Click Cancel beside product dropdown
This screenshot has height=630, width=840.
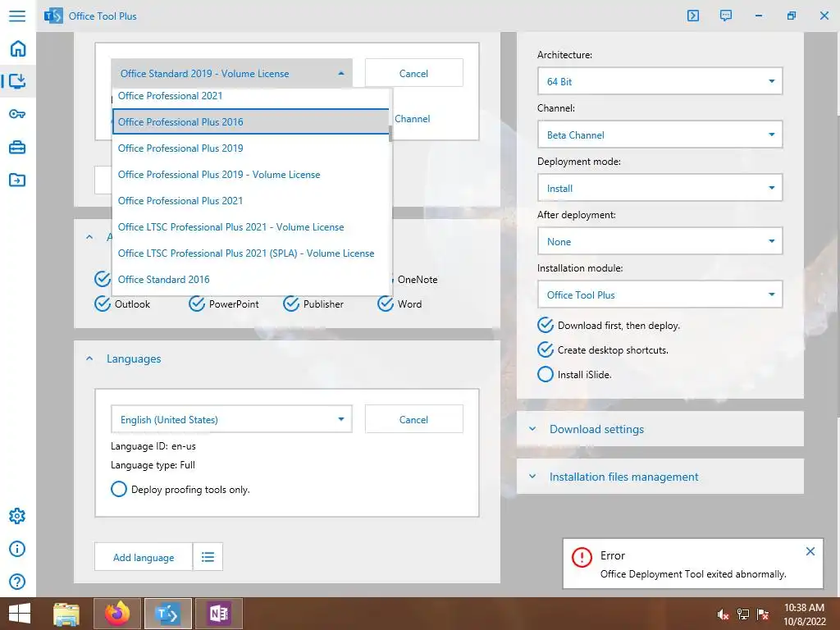413,73
